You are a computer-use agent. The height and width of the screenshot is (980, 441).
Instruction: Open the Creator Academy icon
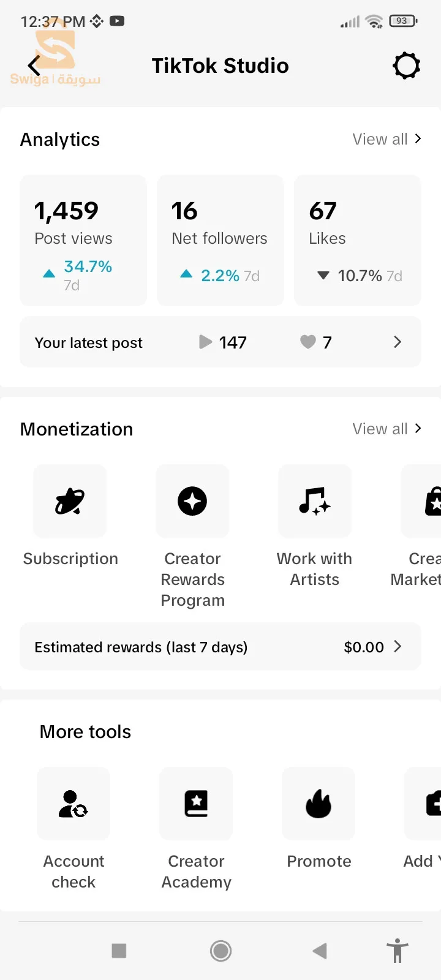point(196,804)
